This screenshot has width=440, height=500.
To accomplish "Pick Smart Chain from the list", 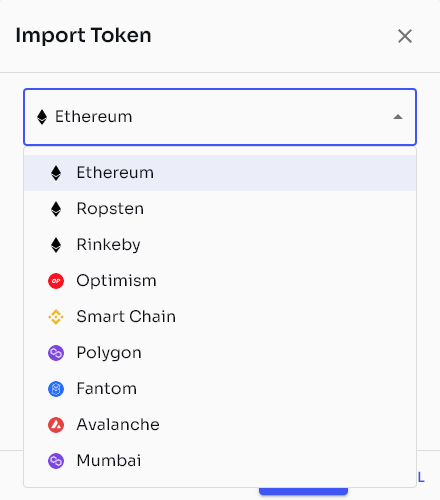I will pos(220,317).
